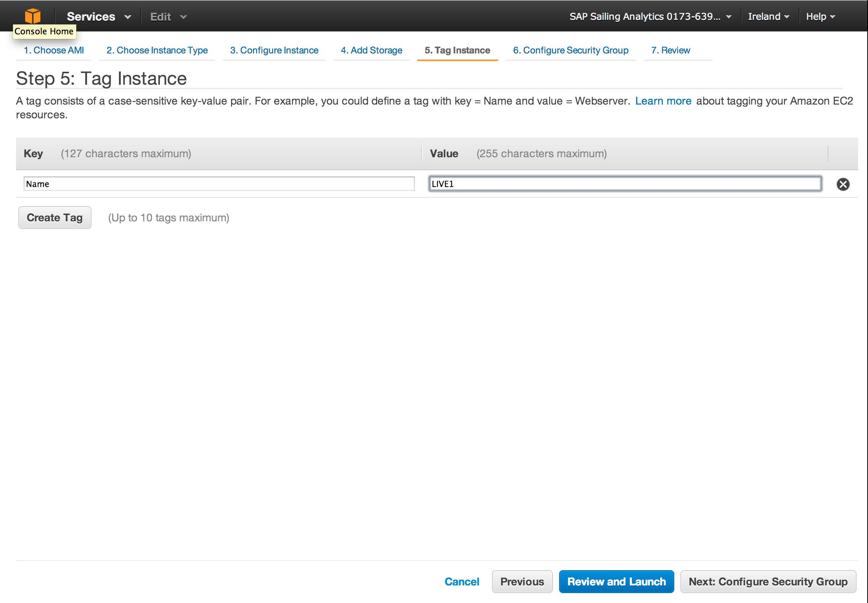Go to Choose AMI step tab
Image resolution: width=868 pixels, height=603 pixels.
pyautogui.click(x=54, y=50)
